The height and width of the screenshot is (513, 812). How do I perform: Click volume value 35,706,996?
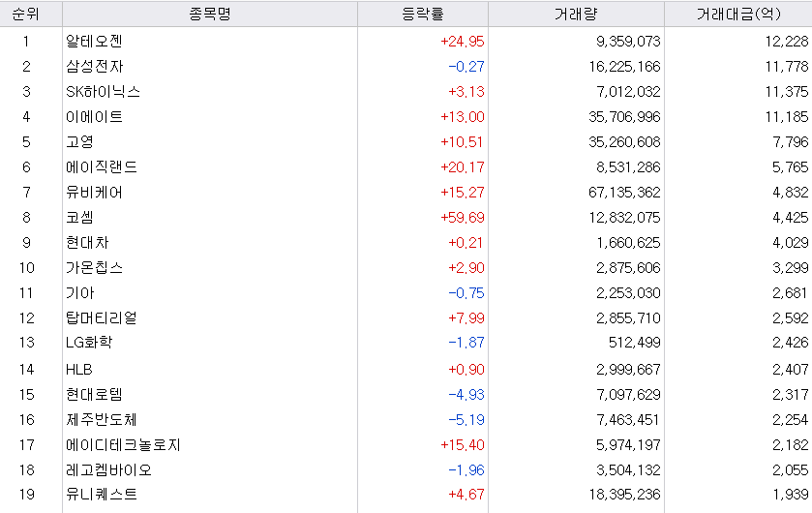[624, 117]
